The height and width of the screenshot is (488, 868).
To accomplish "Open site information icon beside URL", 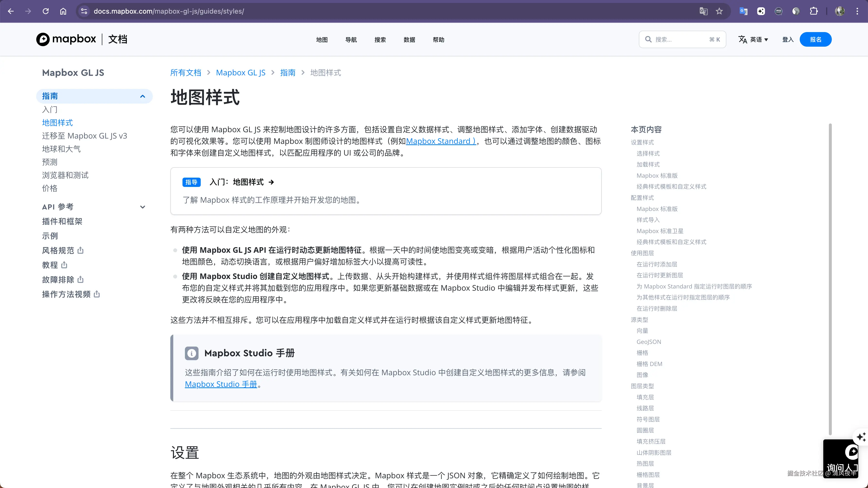I will (x=84, y=11).
